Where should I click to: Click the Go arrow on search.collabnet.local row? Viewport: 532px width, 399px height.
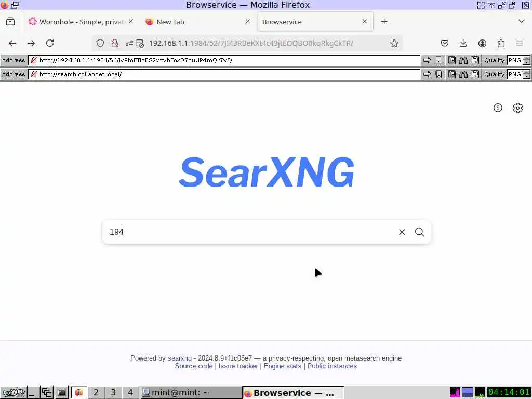[x=427, y=74]
